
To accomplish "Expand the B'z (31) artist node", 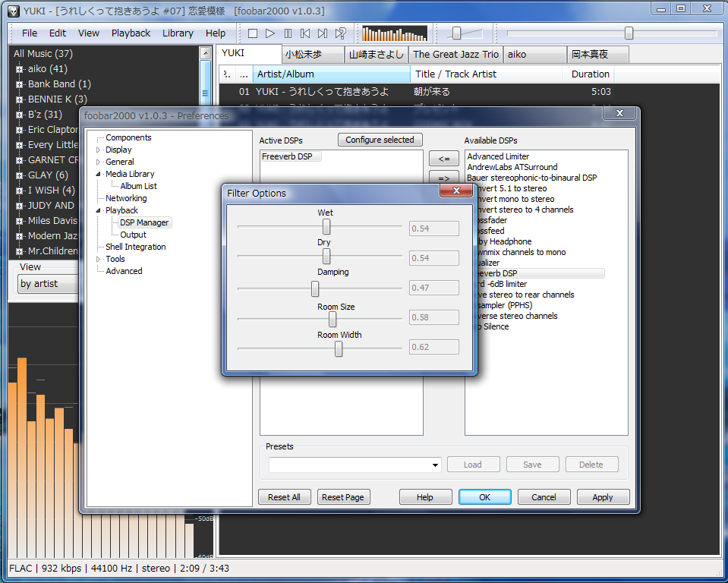I will pos(19,115).
